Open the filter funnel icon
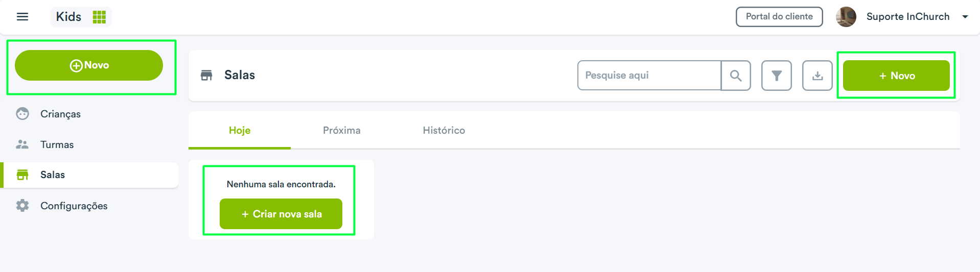Viewport: 980px width, 272px height. [x=777, y=76]
